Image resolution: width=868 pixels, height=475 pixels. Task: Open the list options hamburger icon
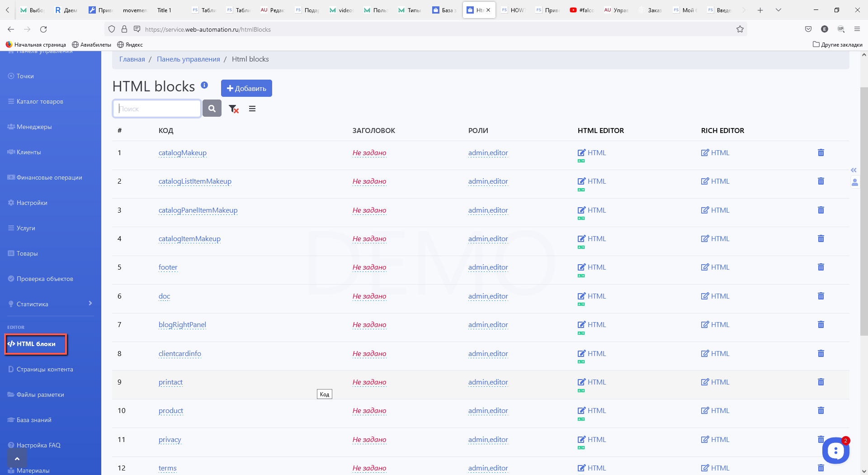click(252, 109)
